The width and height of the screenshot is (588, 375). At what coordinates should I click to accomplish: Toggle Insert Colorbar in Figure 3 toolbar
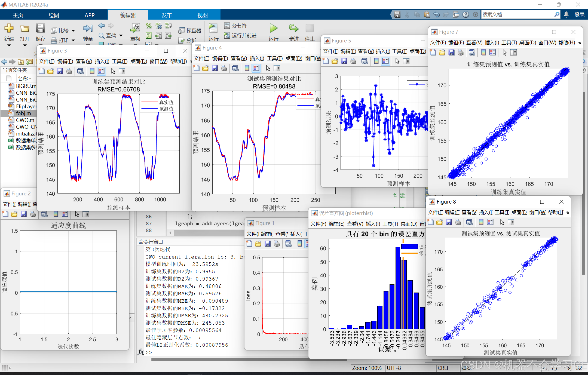tap(92, 71)
